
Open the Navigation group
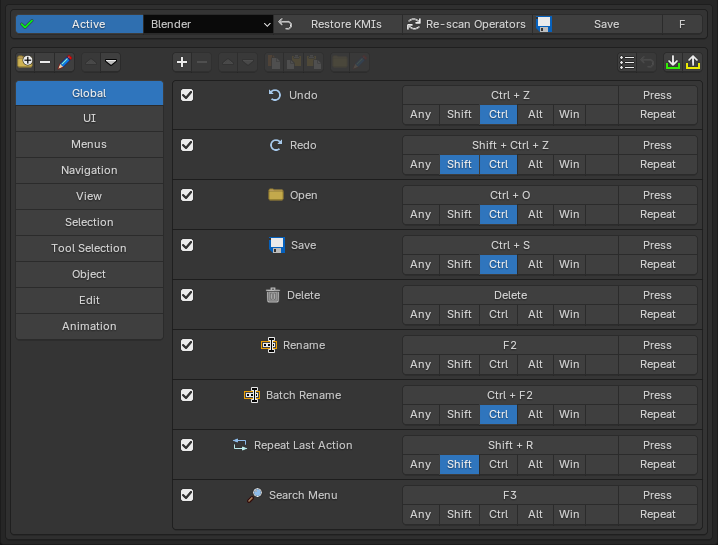(x=89, y=170)
